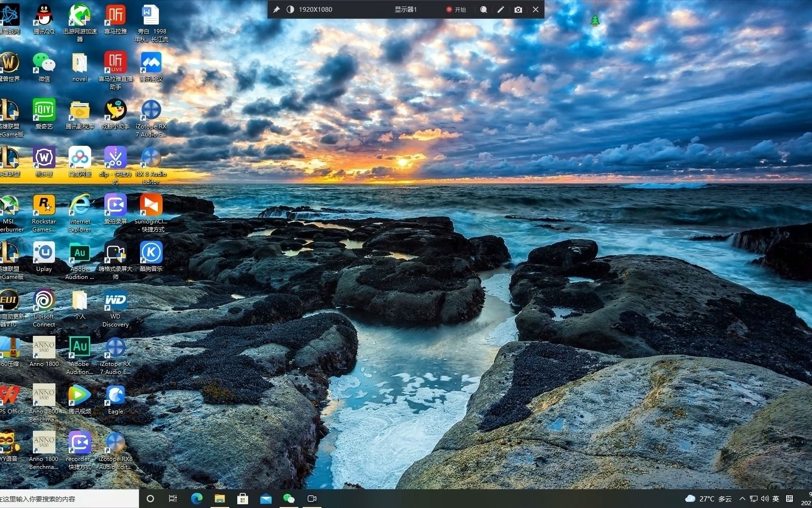Launch SunloginCl... 快捷方式 icon
Viewport: 812px width, 508px height.
[x=151, y=213]
